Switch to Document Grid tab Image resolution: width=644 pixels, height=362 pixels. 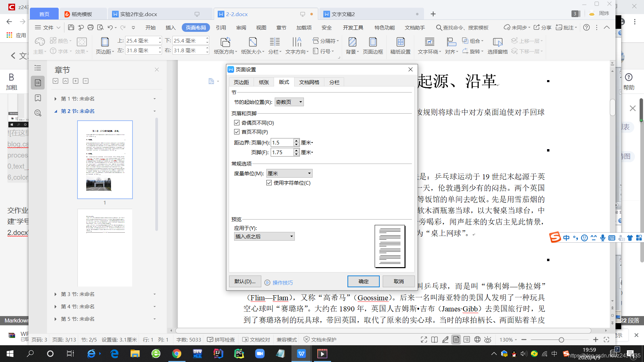pos(309,82)
